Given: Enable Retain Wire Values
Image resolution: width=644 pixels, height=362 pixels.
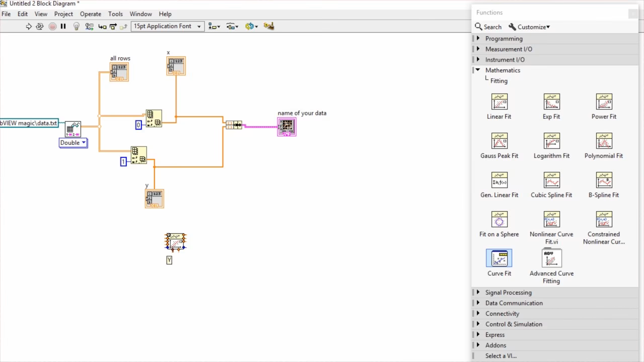Looking at the screenshot, I should (89, 26).
